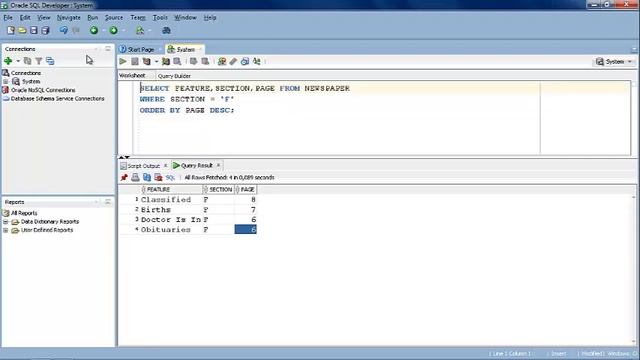Click the Print icon in Query Result toolbar
This screenshot has width=640, height=360.
pyautogui.click(x=135, y=177)
